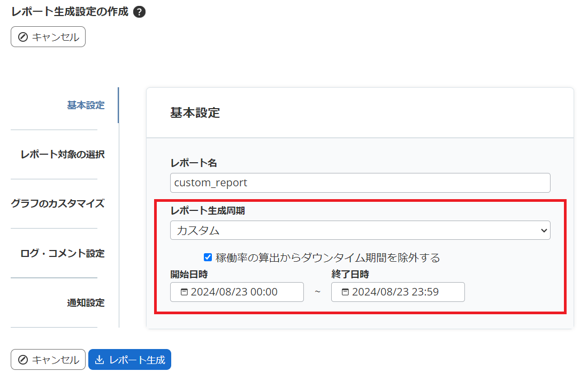Screen dimensions: 588x379
Task: Cancel using the bottom キャンセル button
Action: click(48, 359)
